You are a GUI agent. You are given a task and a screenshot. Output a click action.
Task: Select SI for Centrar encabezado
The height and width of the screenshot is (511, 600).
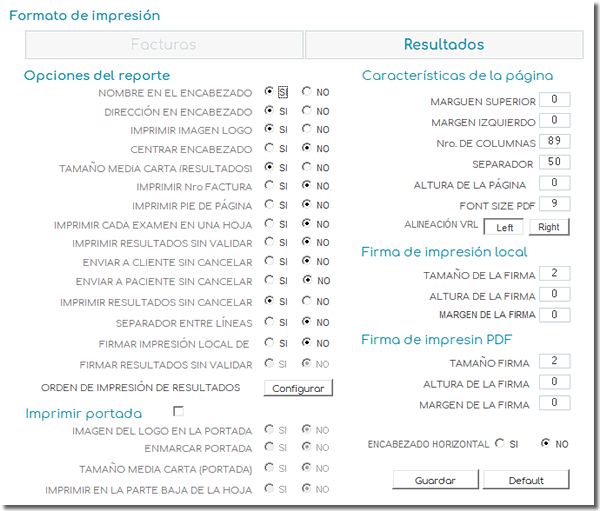pyautogui.click(x=269, y=148)
